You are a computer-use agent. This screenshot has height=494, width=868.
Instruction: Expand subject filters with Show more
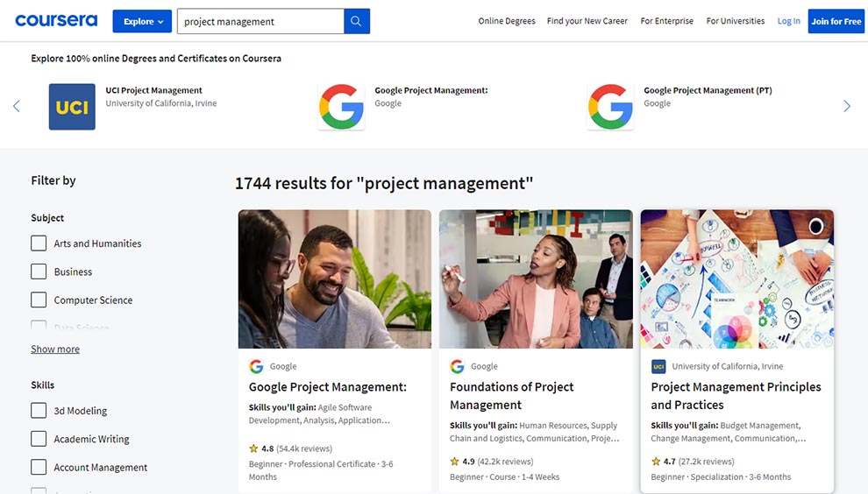click(x=55, y=349)
